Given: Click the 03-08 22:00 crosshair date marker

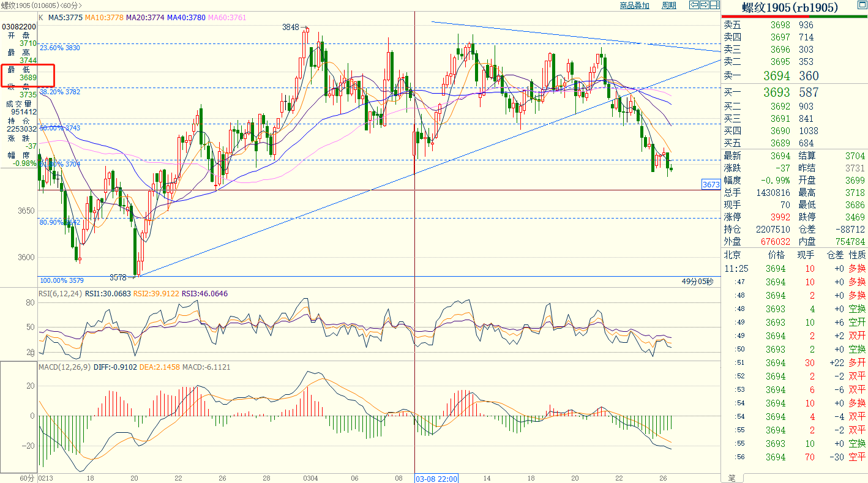Looking at the screenshot, I should click(437, 477).
